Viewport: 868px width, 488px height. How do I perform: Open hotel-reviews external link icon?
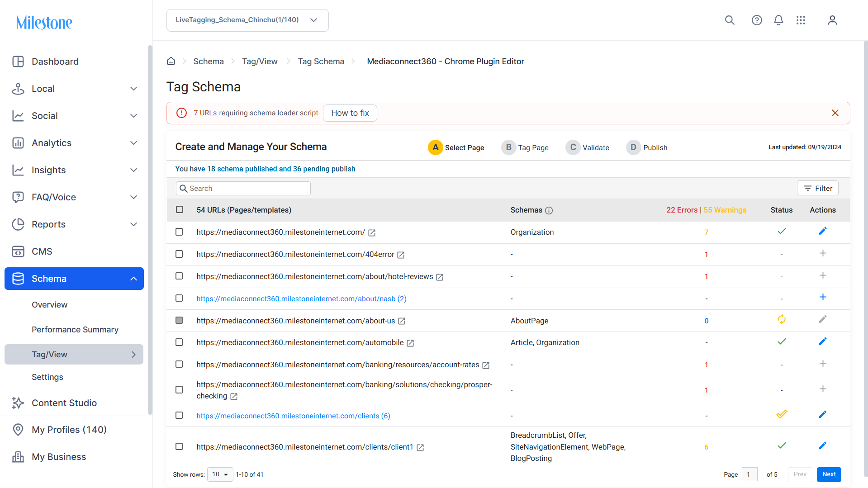coord(440,277)
